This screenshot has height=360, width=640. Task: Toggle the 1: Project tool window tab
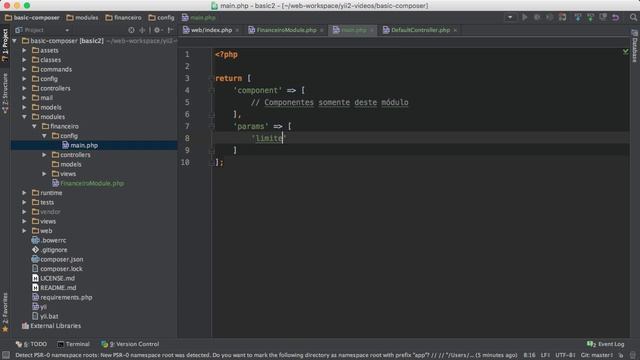(5, 45)
